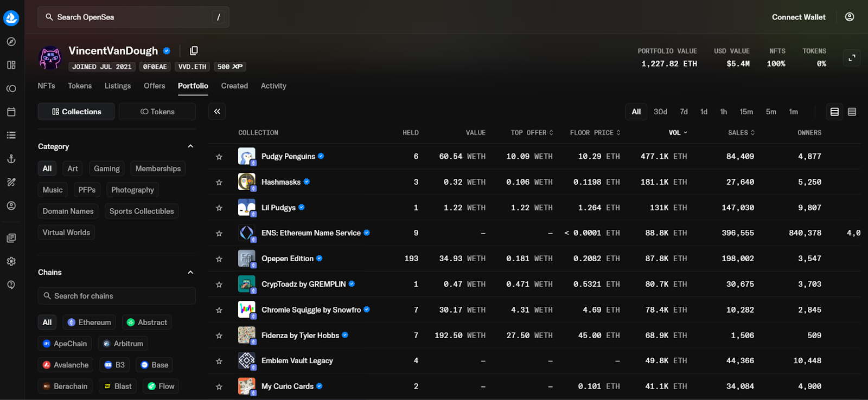
Task: Click the account profile icon top right
Action: [850, 17]
